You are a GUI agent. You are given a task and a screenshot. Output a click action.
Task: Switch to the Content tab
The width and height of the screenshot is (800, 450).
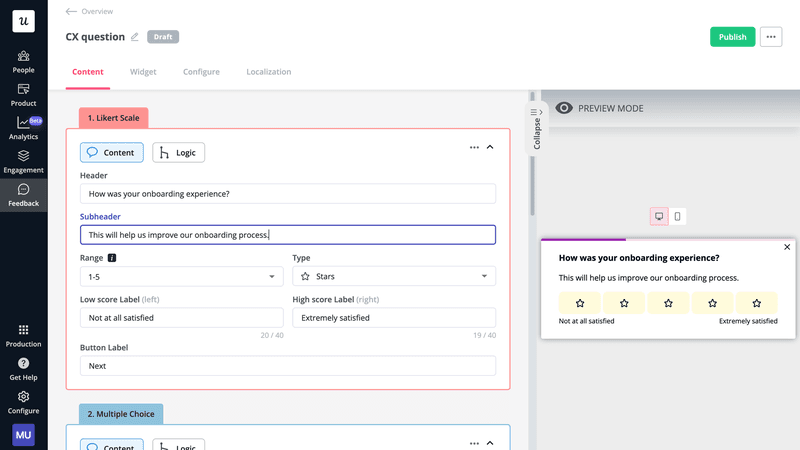pyautogui.click(x=88, y=72)
